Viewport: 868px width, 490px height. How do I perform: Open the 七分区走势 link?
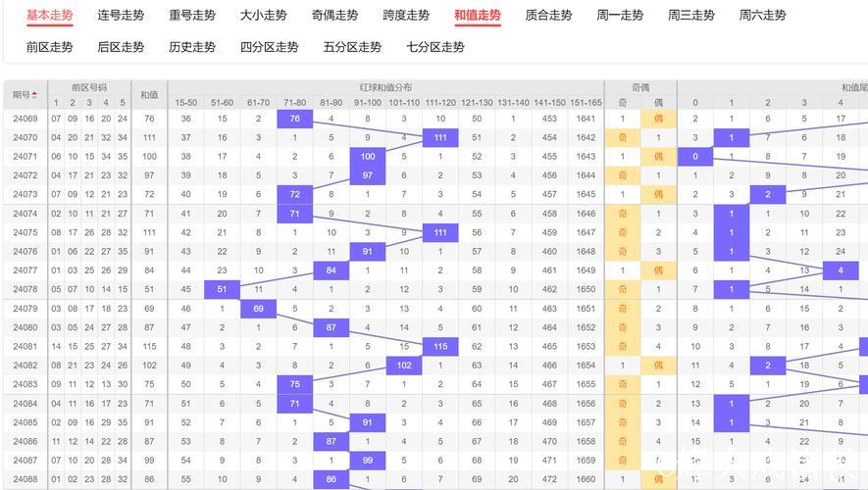[435, 47]
